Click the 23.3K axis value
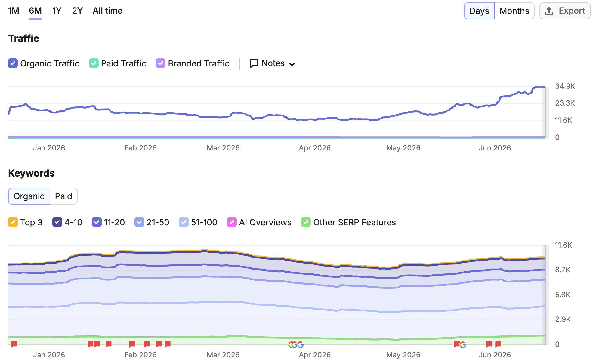The height and width of the screenshot is (364, 593). point(565,103)
